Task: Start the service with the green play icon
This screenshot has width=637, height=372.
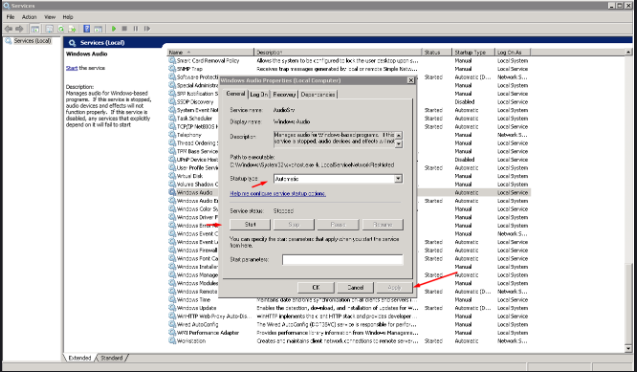Action: [x=114, y=29]
